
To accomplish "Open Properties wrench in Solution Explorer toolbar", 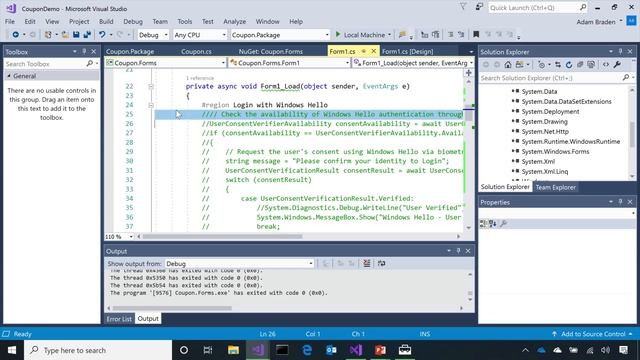I will pos(617,64).
